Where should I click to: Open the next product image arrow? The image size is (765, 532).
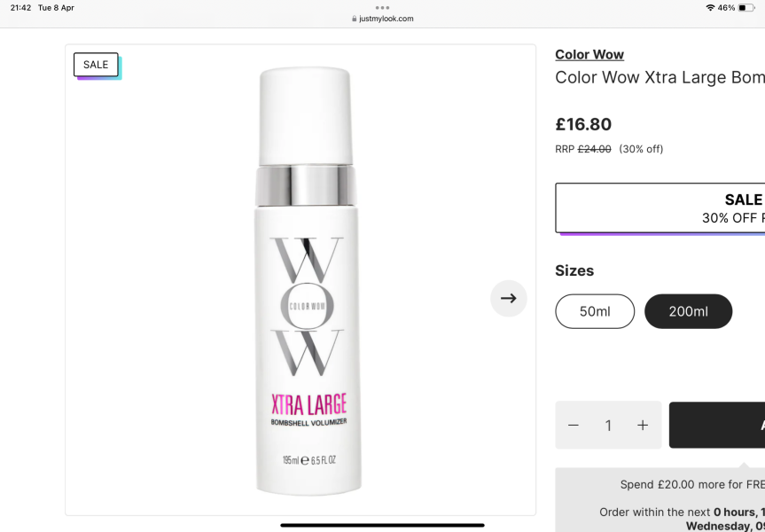click(x=508, y=299)
